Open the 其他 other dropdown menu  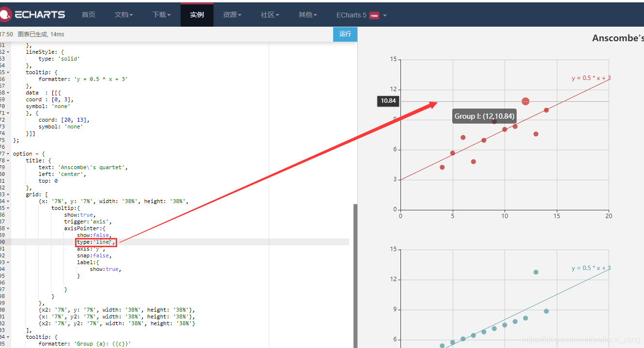[x=308, y=15]
